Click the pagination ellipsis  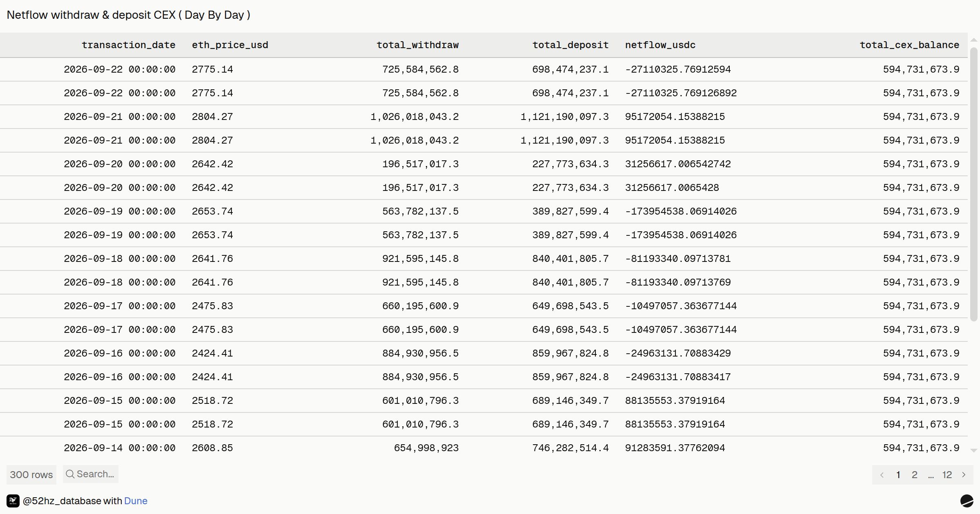click(931, 475)
